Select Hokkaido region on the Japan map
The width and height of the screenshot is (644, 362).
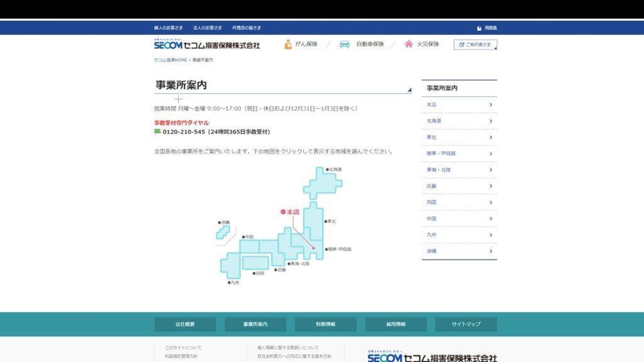[x=323, y=184]
